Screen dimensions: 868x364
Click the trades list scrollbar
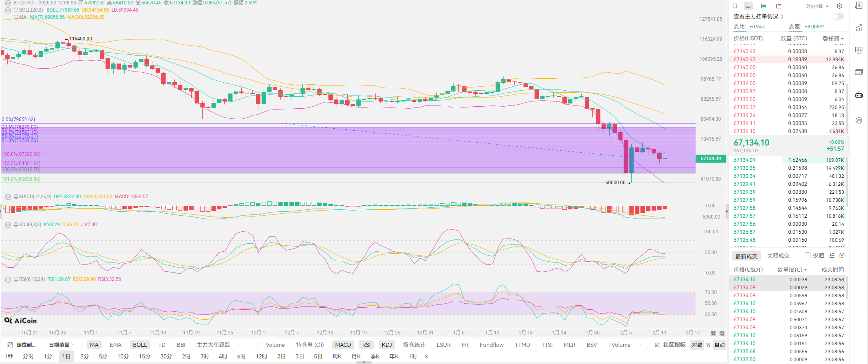coord(847,288)
